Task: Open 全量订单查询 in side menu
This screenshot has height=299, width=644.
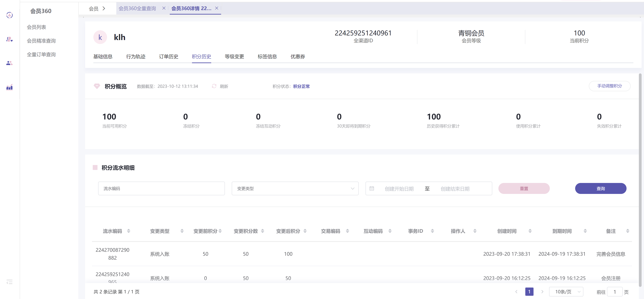Action: pyautogui.click(x=41, y=55)
